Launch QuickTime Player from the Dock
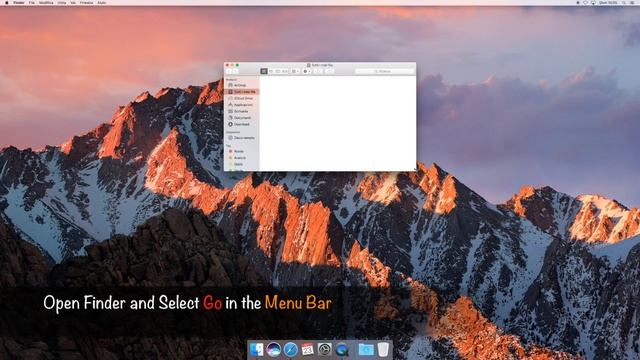Screen dimensions: 640x360 tap(342, 349)
